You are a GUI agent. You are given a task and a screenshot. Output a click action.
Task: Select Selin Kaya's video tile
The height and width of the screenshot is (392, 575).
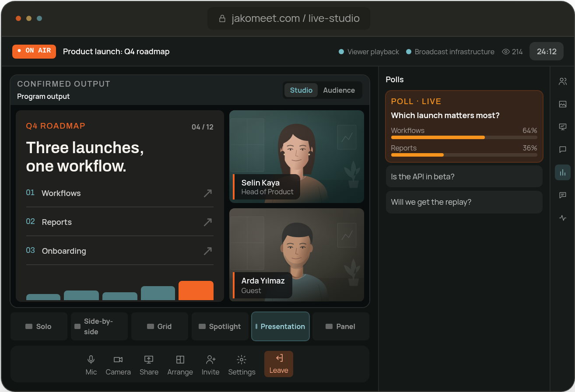click(297, 157)
